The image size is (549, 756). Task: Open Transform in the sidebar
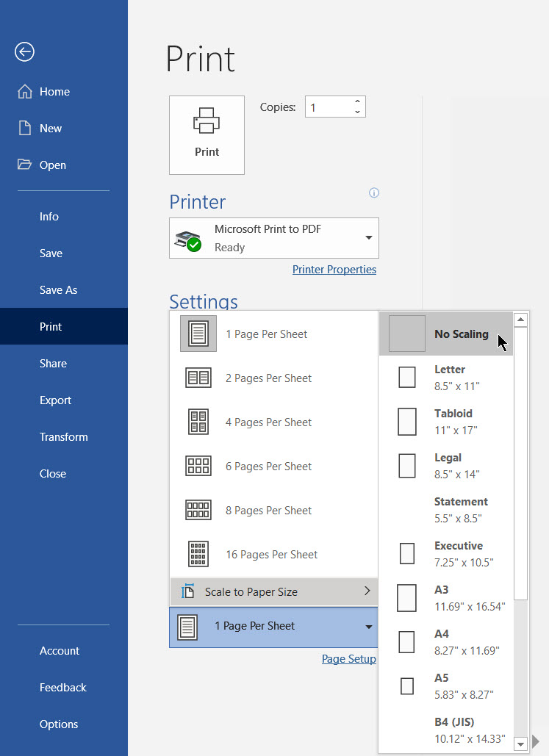pyautogui.click(x=64, y=437)
